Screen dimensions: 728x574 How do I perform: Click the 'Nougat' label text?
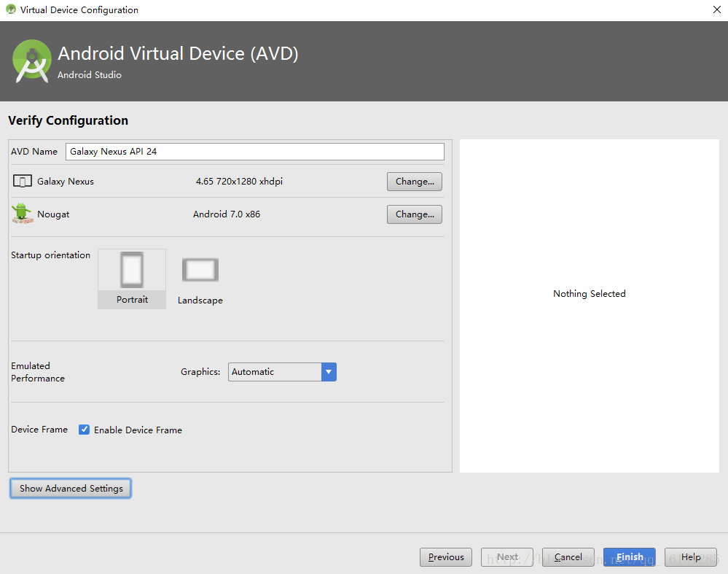coord(53,214)
